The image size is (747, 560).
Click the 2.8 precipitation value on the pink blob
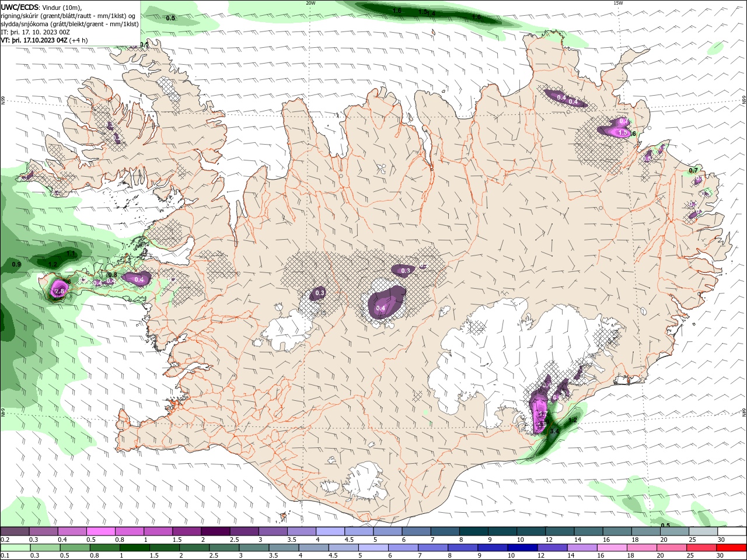tap(59, 291)
